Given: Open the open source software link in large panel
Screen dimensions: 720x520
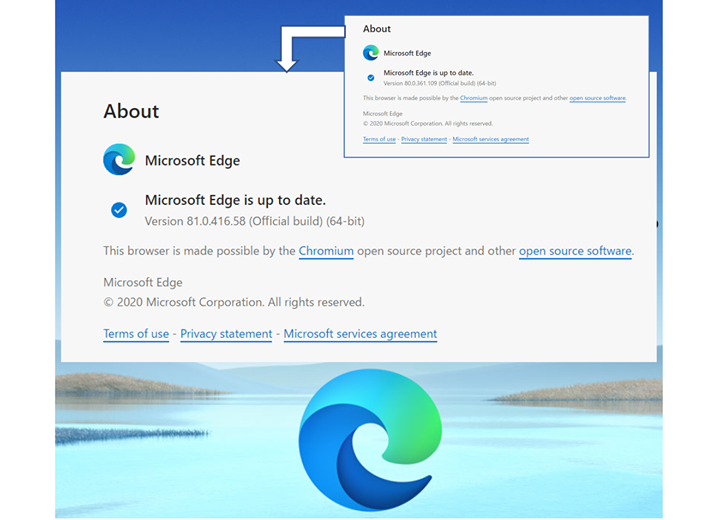Looking at the screenshot, I should (575, 251).
